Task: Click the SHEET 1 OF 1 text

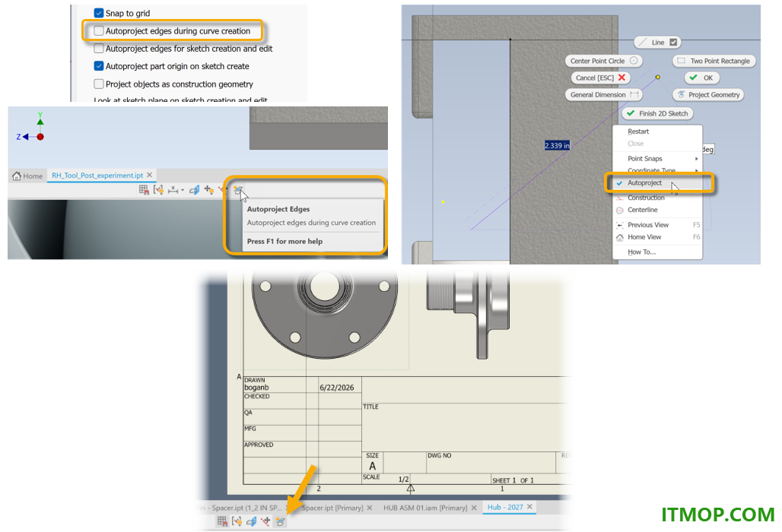Action: [x=513, y=480]
